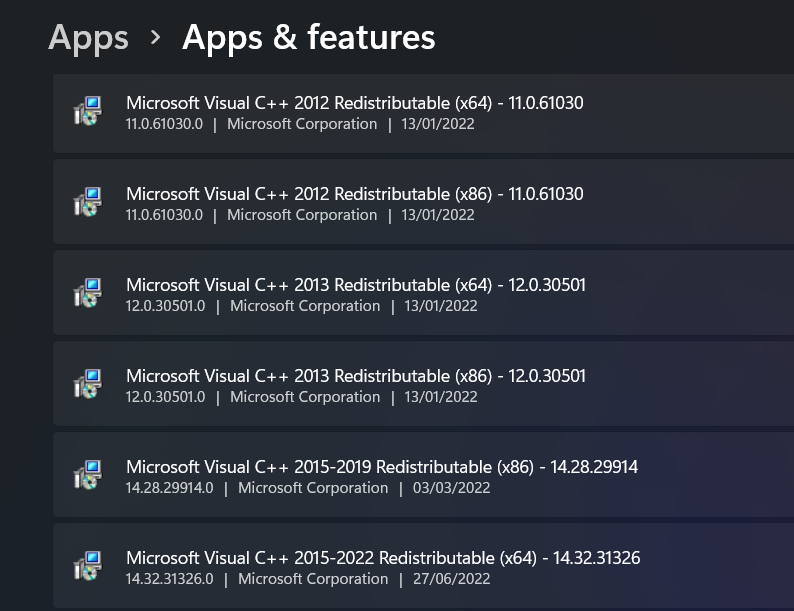Screen dimensions: 794x611
Task: Click version 14.28.29914.0 detail text
Action: click(x=169, y=488)
